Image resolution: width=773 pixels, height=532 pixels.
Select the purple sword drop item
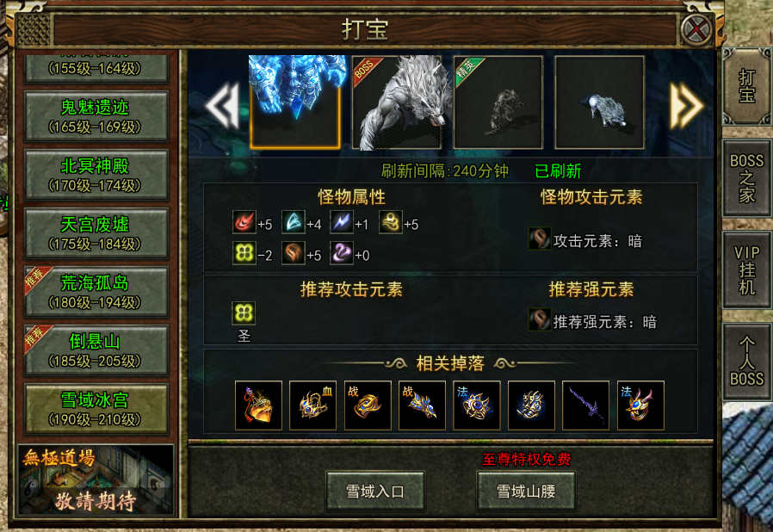click(585, 405)
